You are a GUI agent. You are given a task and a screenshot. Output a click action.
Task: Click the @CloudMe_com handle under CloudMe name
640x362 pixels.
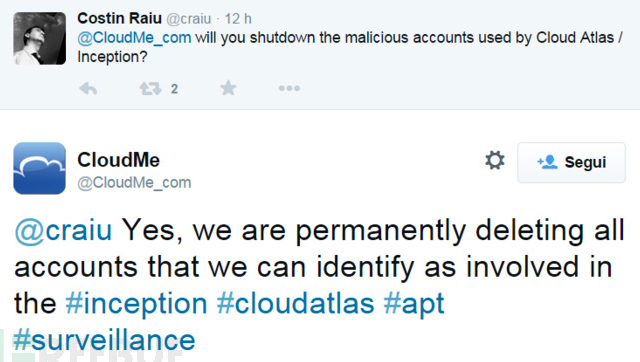(x=134, y=183)
